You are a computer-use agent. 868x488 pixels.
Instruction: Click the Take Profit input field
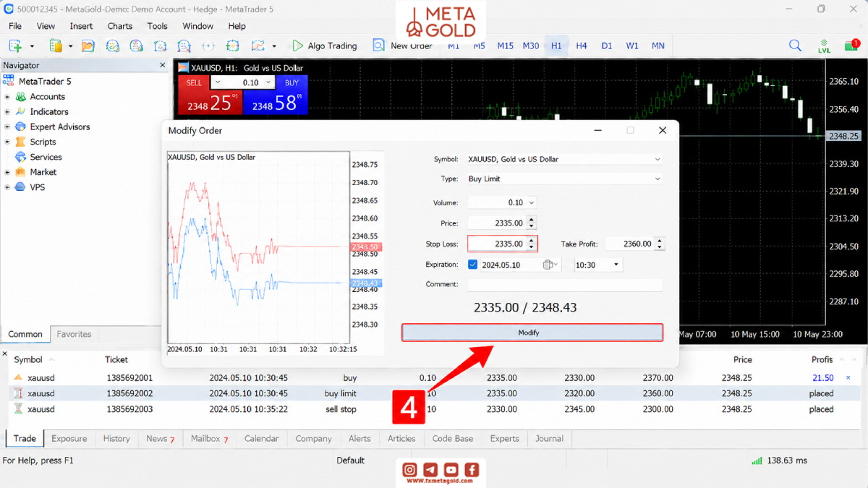click(x=629, y=244)
